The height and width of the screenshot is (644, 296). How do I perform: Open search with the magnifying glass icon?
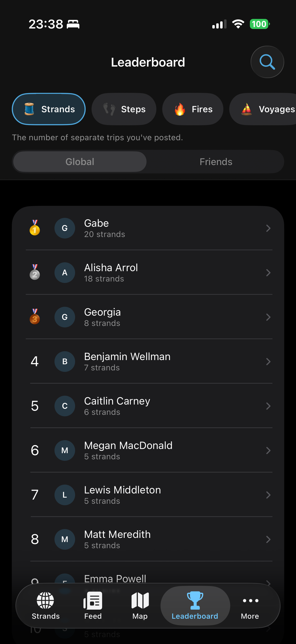point(267,62)
